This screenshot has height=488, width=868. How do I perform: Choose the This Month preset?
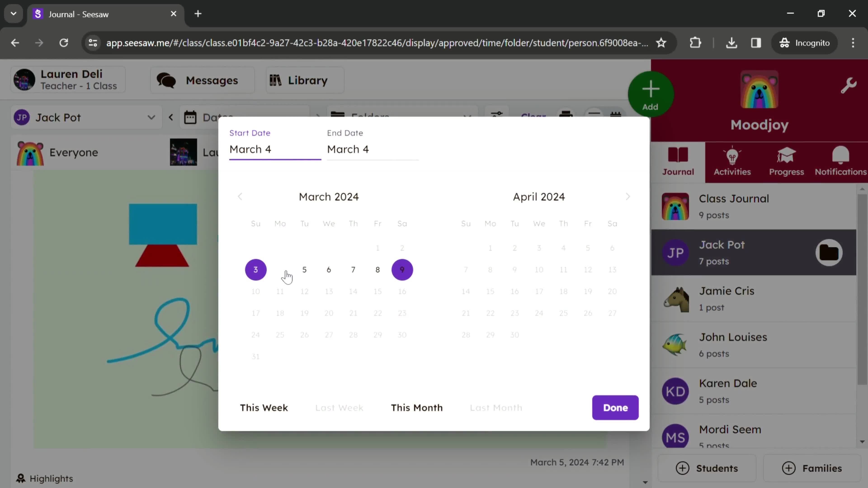417,408
